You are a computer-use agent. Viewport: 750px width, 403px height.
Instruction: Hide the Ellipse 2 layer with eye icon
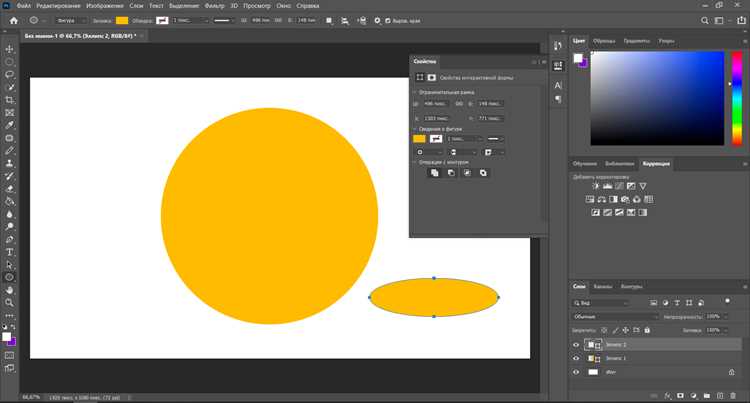(x=576, y=345)
